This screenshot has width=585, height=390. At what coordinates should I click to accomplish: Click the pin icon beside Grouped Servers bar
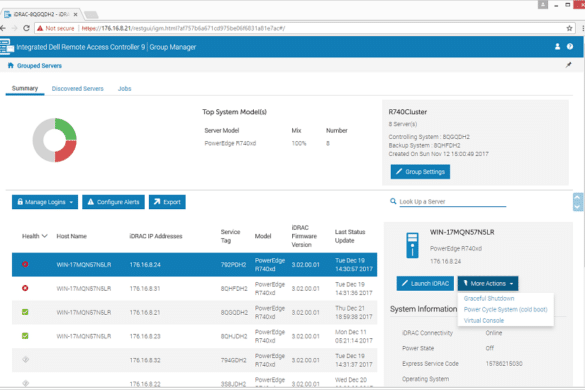569,65
